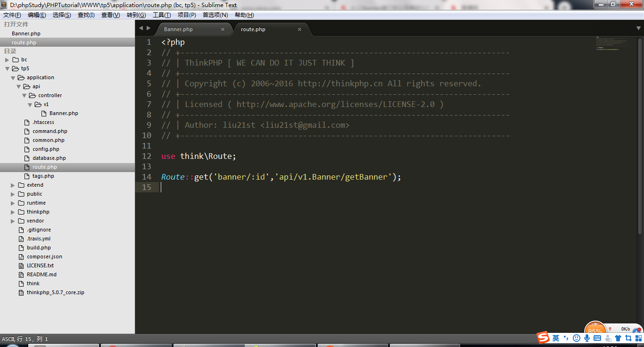Viewport: 644px width, 347px height.
Task: Expand the bc folder arrow
Action: click(x=7, y=60)
